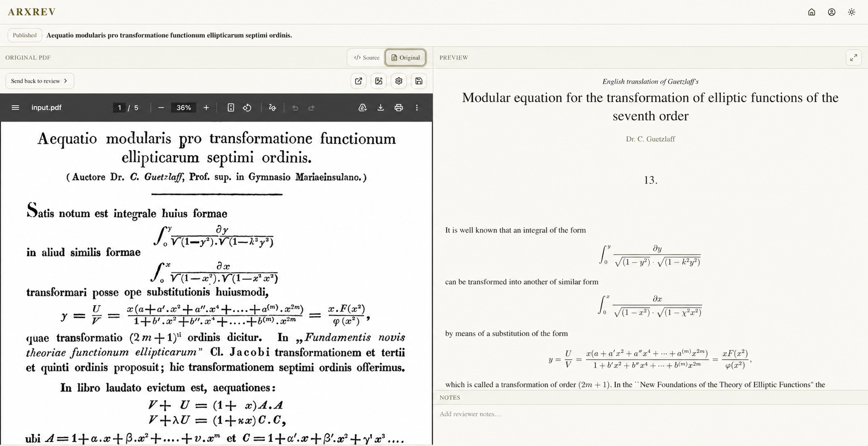Click the Published status badge
This screenshot has width=868, height=446.
pyautogui.click(x=25, y=35)
